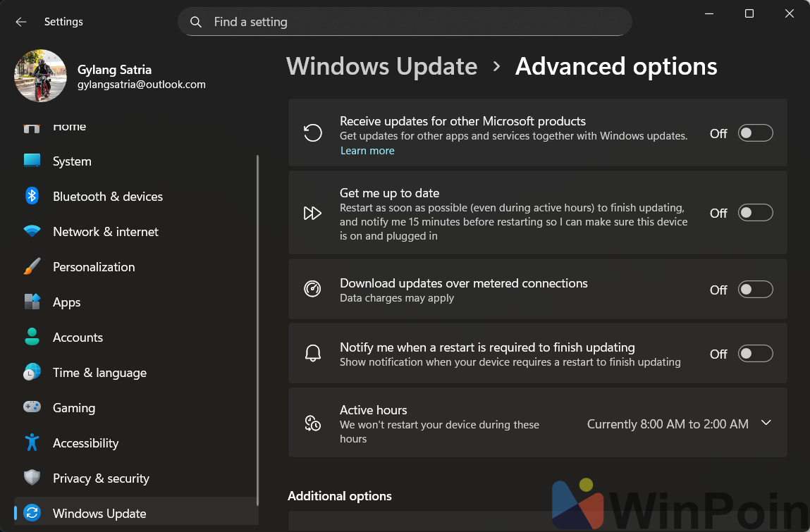Click the back arrow in Settings header
The image size is (810, 532).
(x=20, y=22)
